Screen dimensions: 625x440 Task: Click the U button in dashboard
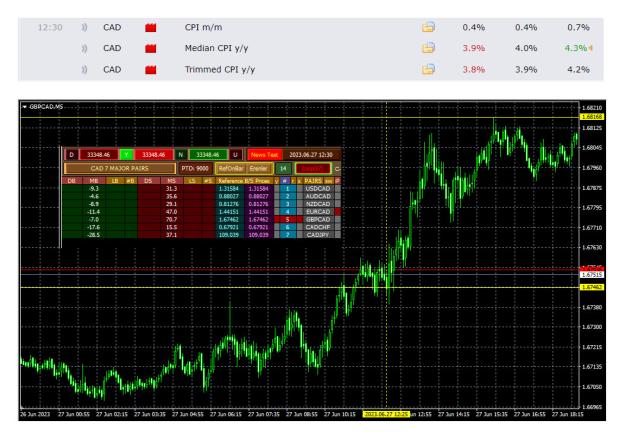235,155
